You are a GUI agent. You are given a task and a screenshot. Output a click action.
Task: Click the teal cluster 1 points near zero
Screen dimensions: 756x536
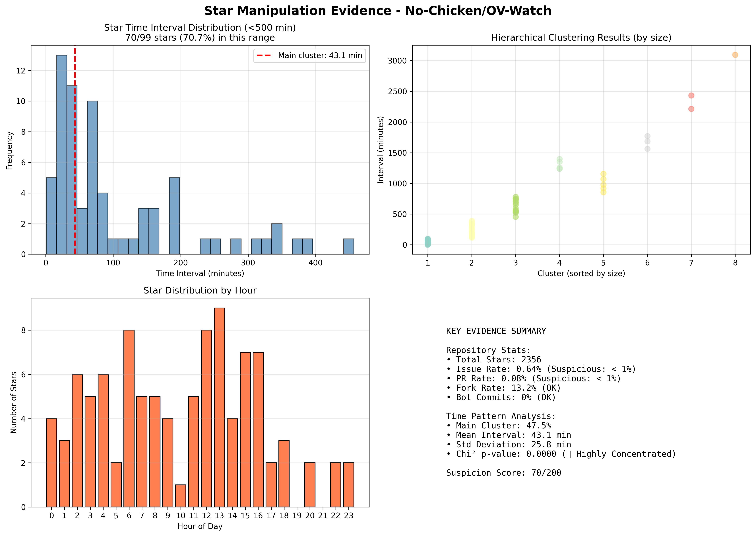coord(427,242)
